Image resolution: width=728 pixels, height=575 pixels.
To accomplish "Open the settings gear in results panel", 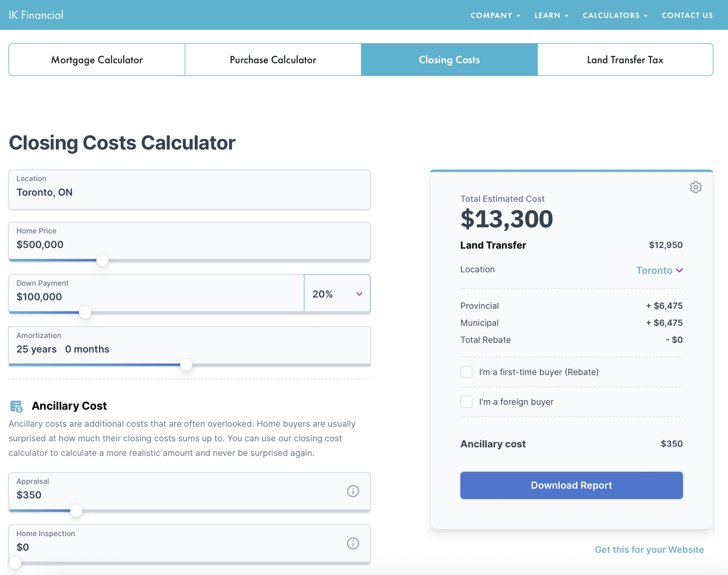I will [695, 187].
